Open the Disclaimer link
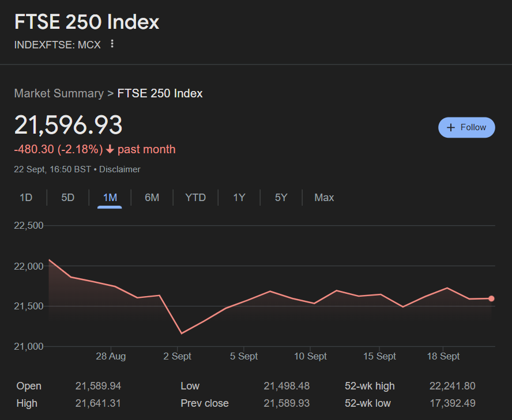Image resolution: width=512 pixels, height=420 pixels. [119, 169]
